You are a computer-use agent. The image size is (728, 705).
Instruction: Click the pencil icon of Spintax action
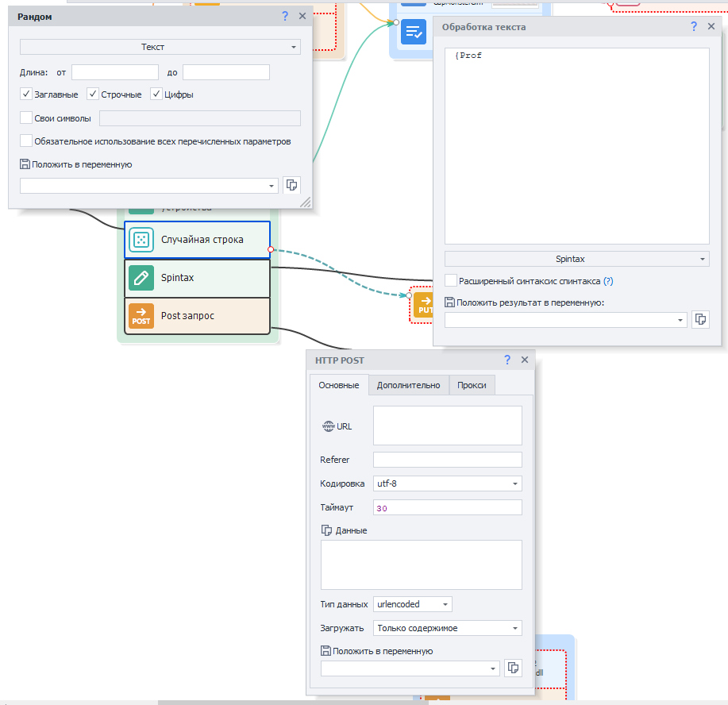click(141, 278)
